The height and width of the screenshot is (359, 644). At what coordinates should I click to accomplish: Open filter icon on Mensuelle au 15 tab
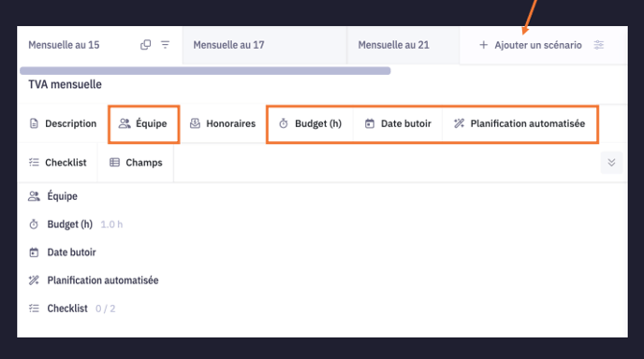(x=165, y=44)
